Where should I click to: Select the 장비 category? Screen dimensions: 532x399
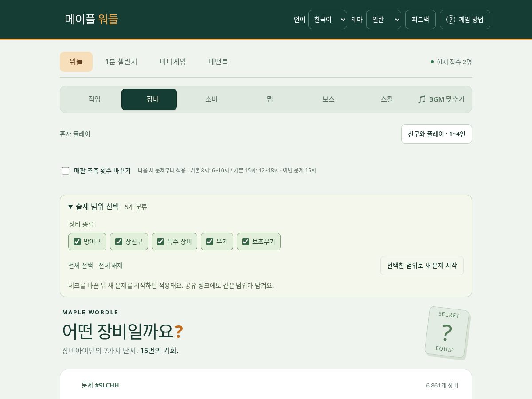point(149,99)
